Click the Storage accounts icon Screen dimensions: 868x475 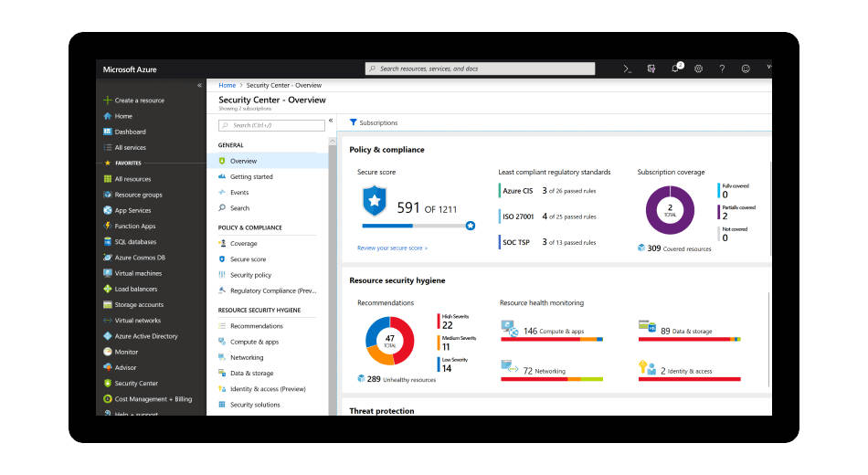[108, 304]
